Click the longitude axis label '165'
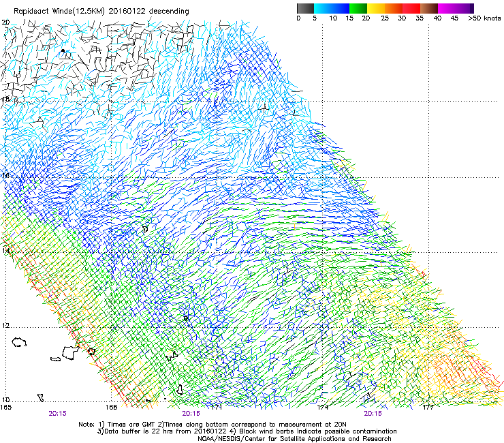504x443 pixels. tap(5, 408)
